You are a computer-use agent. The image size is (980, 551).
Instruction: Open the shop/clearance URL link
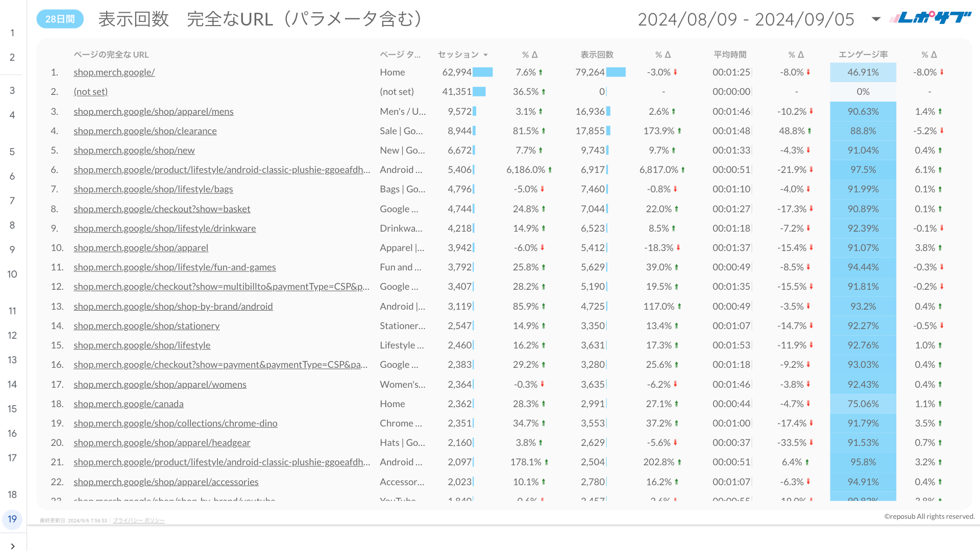pos(145,131)
